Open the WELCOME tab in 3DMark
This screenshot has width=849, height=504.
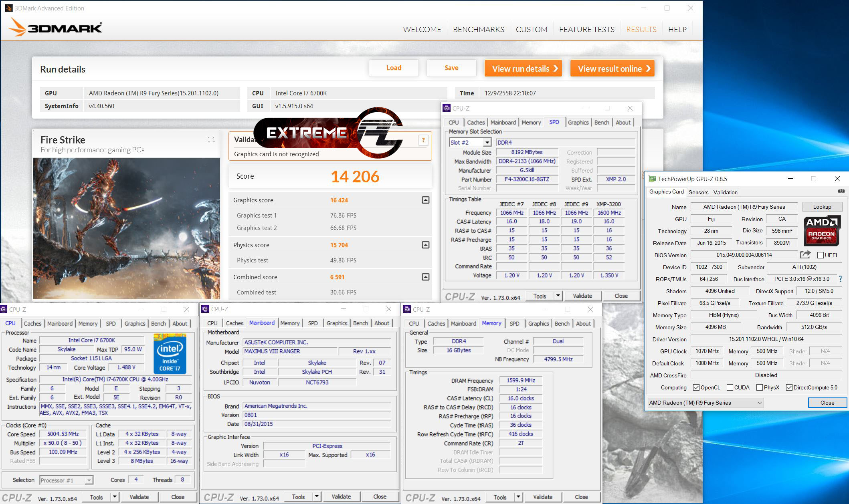[x=422, y=29]
